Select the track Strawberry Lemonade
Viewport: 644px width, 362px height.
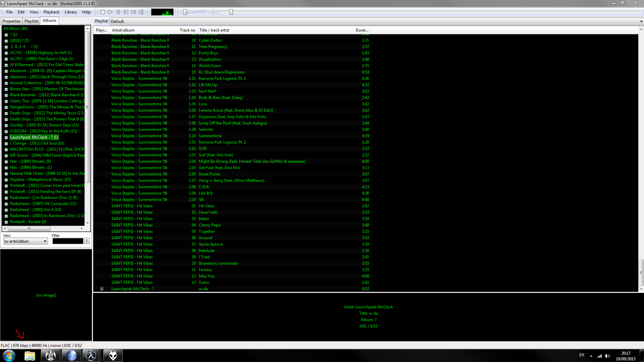(x=218, y=263)
